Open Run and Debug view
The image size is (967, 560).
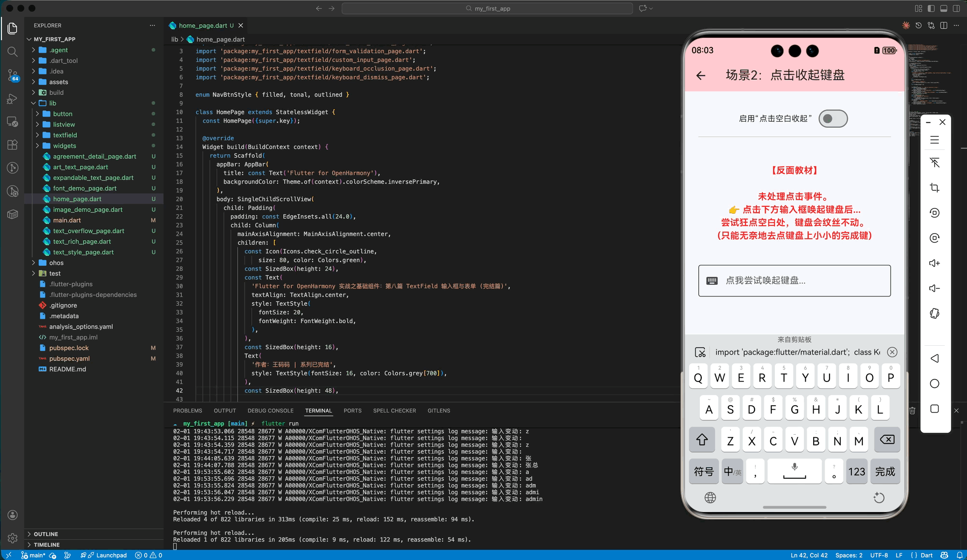[13, 99]
